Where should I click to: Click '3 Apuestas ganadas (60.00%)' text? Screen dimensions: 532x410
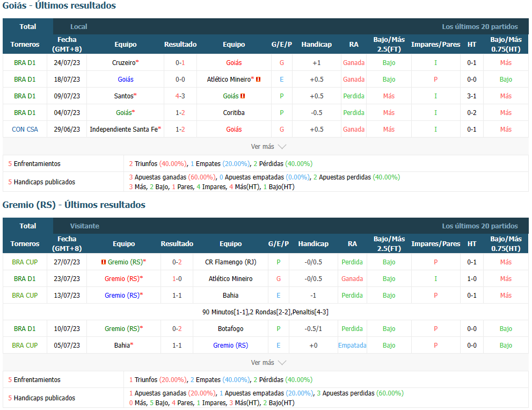[172, 177]
